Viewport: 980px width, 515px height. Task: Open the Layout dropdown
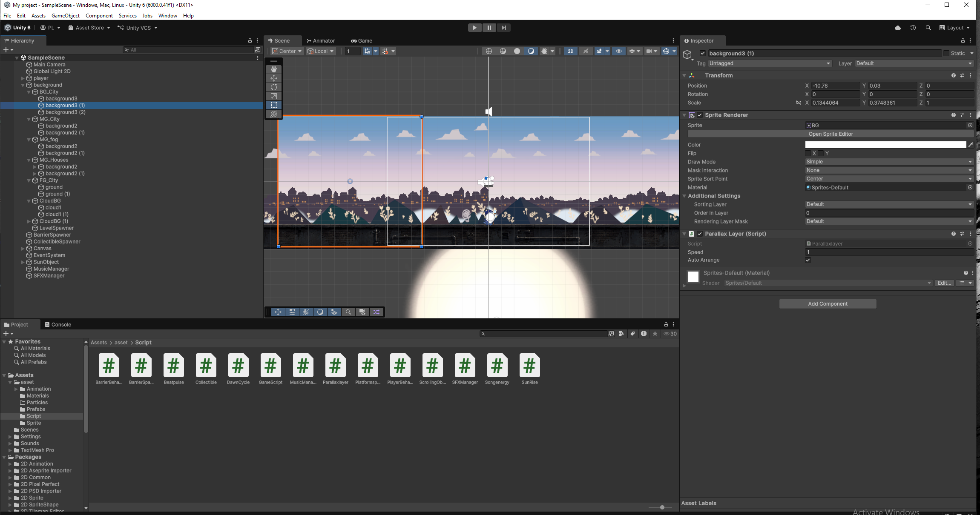click(955, 28)
